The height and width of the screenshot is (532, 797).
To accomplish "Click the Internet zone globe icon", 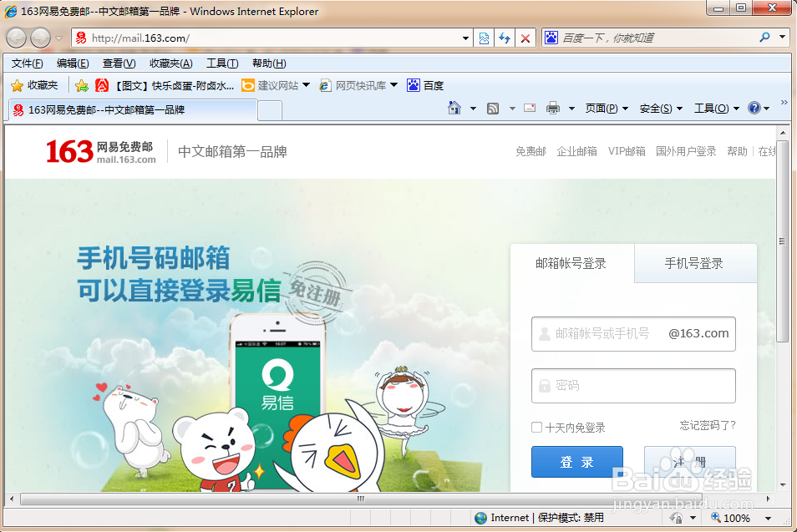I will point(481,518).
